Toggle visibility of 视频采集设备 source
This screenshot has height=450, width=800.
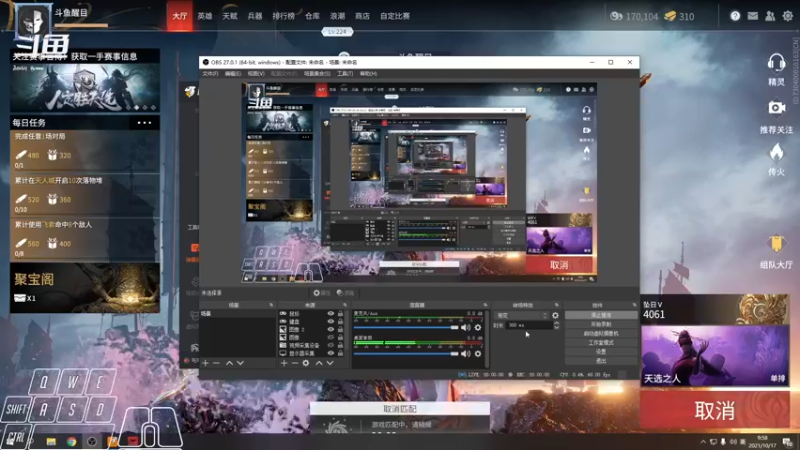pyautogui.click(x=331, y=345)
